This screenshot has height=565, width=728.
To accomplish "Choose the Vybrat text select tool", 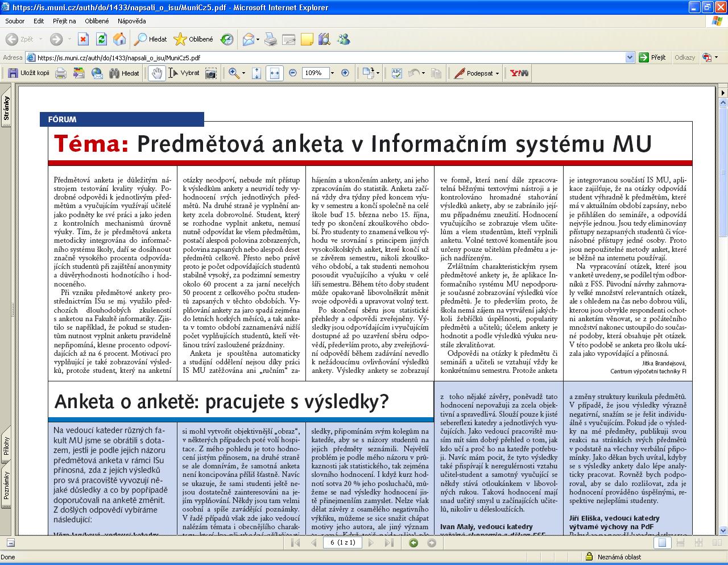I will click(184, 73).
